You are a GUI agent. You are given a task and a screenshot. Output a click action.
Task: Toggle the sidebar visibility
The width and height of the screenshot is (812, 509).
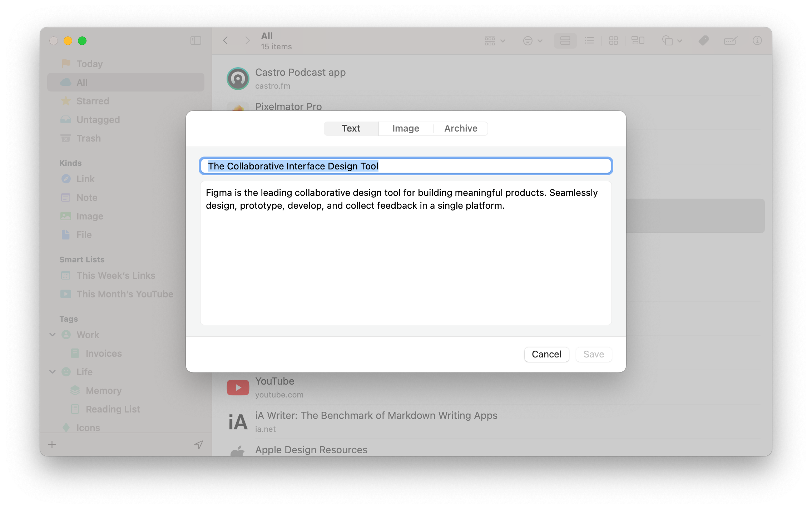pyautogui.click(x=195, y=40)
